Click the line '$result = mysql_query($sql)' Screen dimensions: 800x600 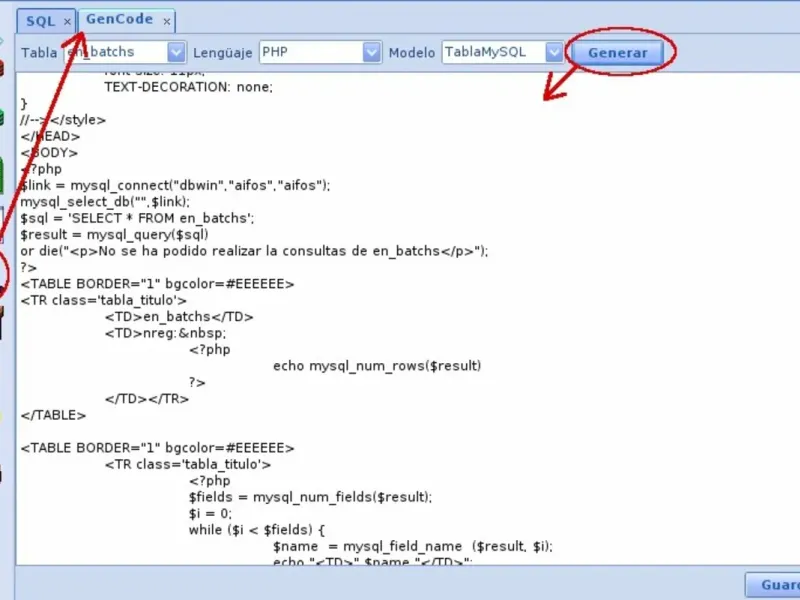114,234
